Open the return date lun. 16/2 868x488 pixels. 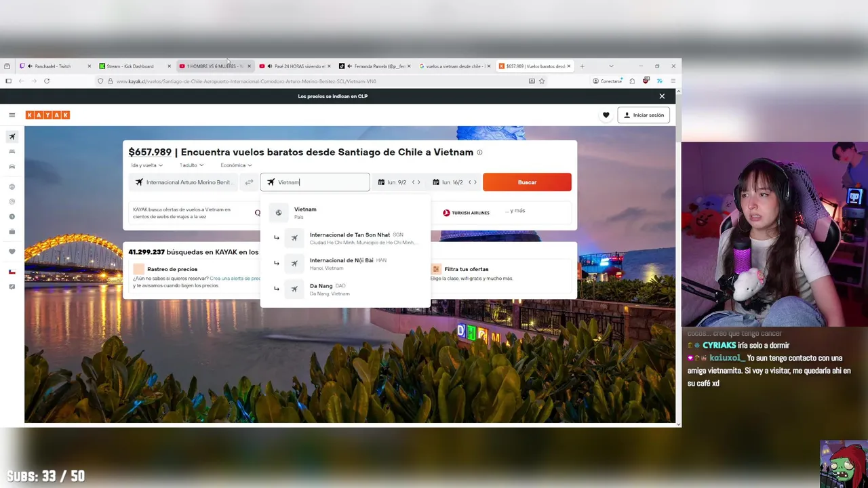[x=448, y=182]
